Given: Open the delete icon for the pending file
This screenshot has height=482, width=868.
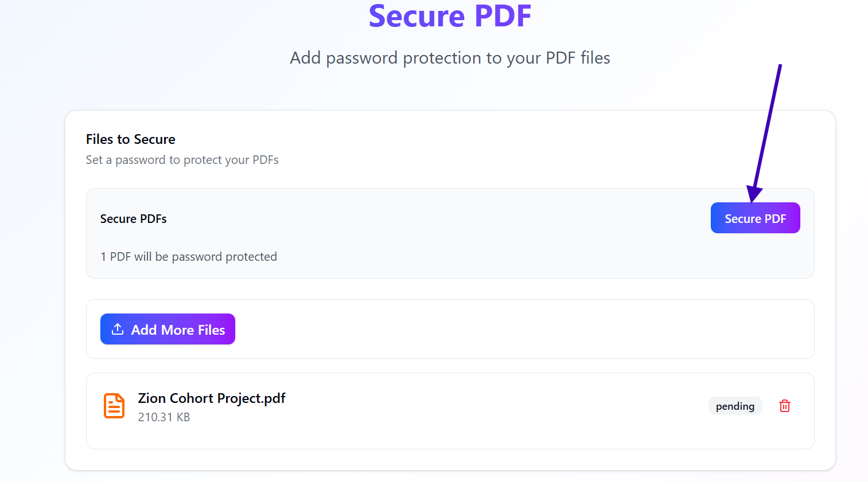Looking at the screenshot, I should click(x=785, y=406).
